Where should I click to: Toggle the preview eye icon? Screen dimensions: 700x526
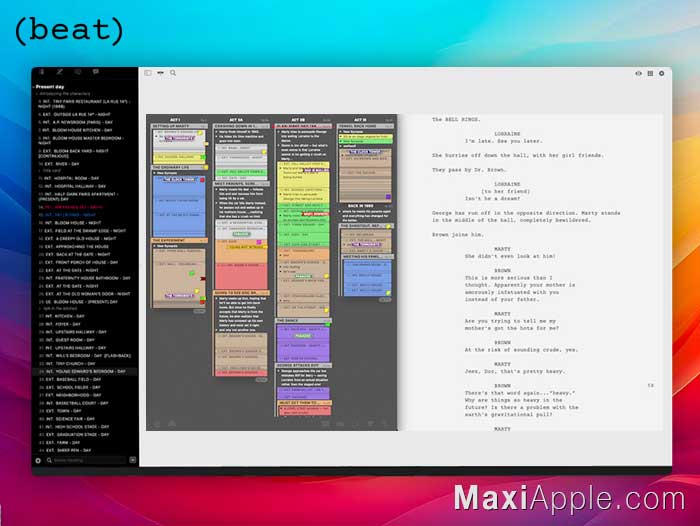[638, 73]
